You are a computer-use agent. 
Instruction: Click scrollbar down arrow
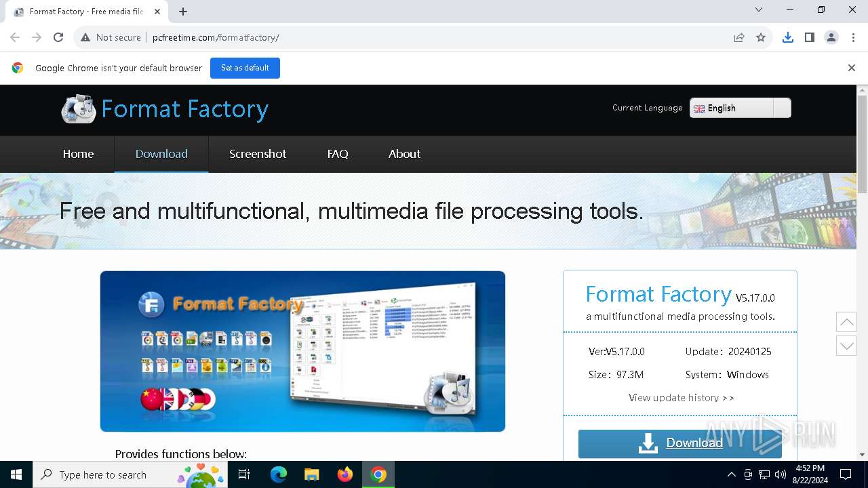coord(862,455)
